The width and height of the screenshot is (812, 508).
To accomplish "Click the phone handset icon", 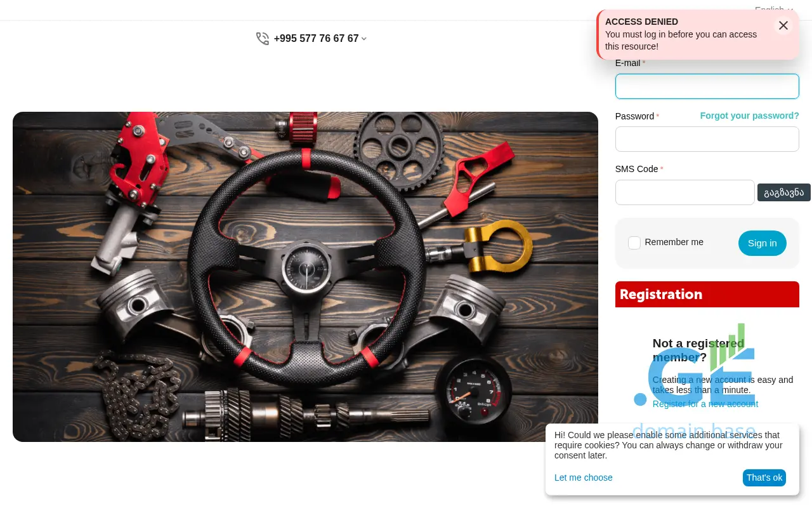I will coord(262,39).
